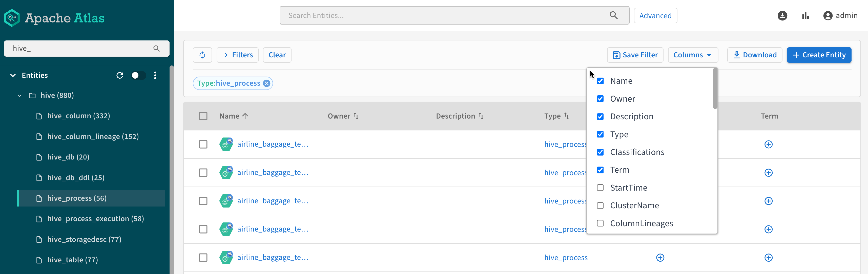Uncheck the Owner column checkbox

pos(600,99)
